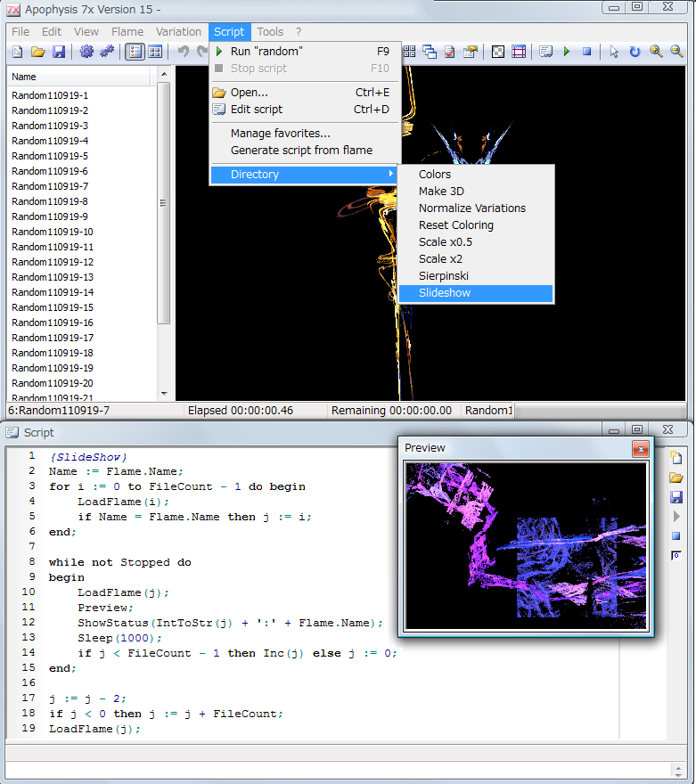Run the Reset Coloring script
The height and width of the screenshot is (784, 696).
[x=476, y=225]
